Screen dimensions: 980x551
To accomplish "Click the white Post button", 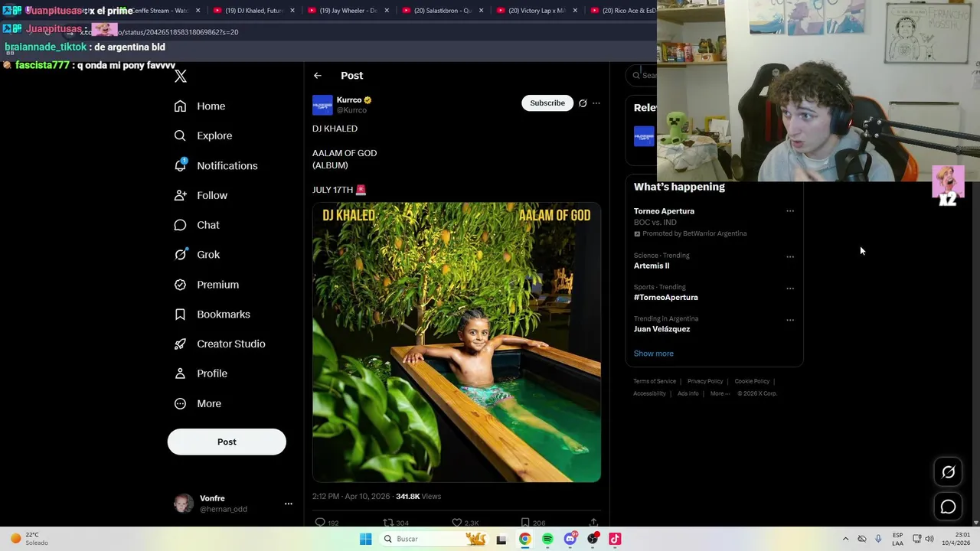I will (x=227, y=442).
